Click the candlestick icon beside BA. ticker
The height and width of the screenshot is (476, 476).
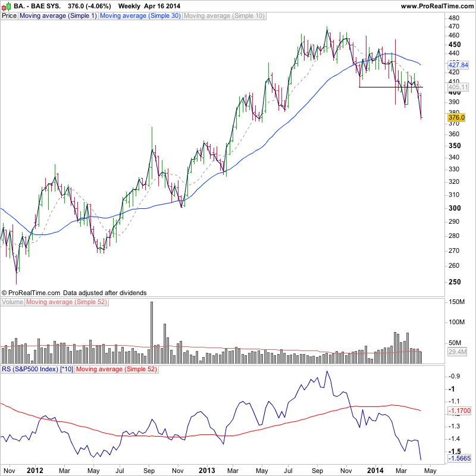[7, 6]
